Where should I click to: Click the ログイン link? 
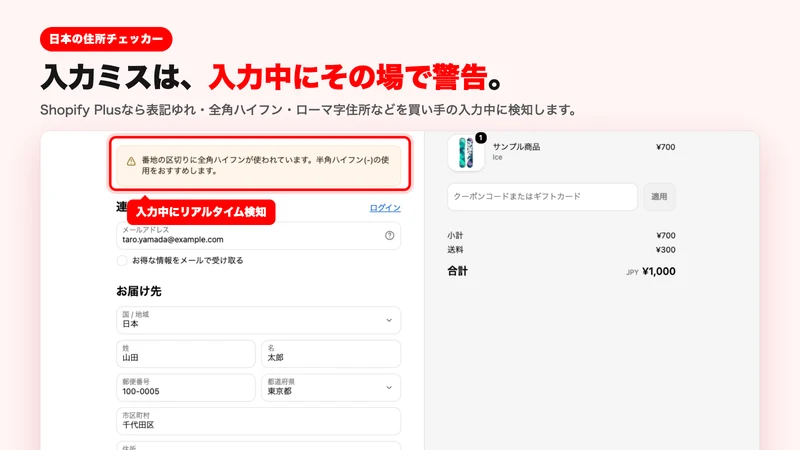tap(385, 208)
